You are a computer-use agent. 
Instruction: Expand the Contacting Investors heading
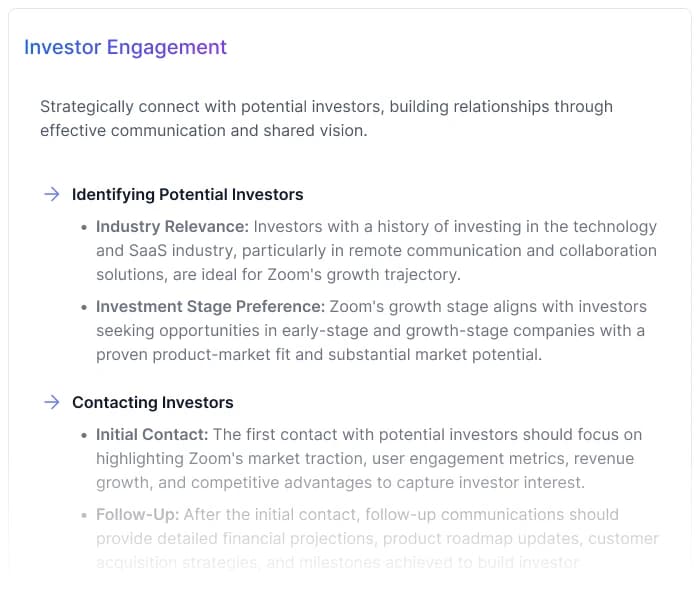[x=152, y=403]
